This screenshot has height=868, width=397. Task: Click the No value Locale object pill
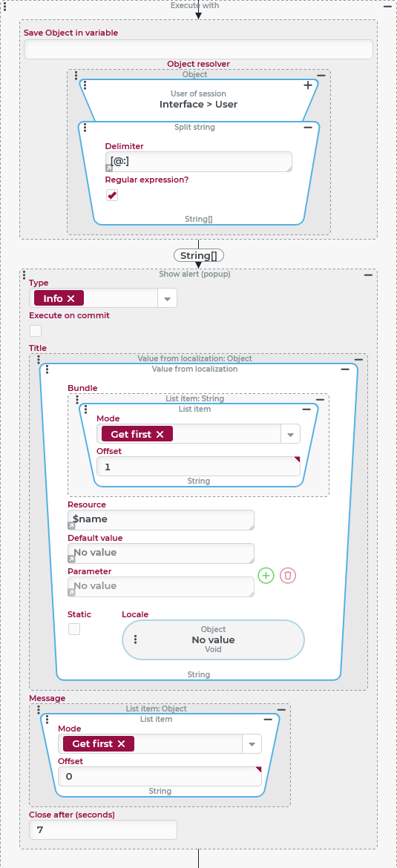[213, 640]
